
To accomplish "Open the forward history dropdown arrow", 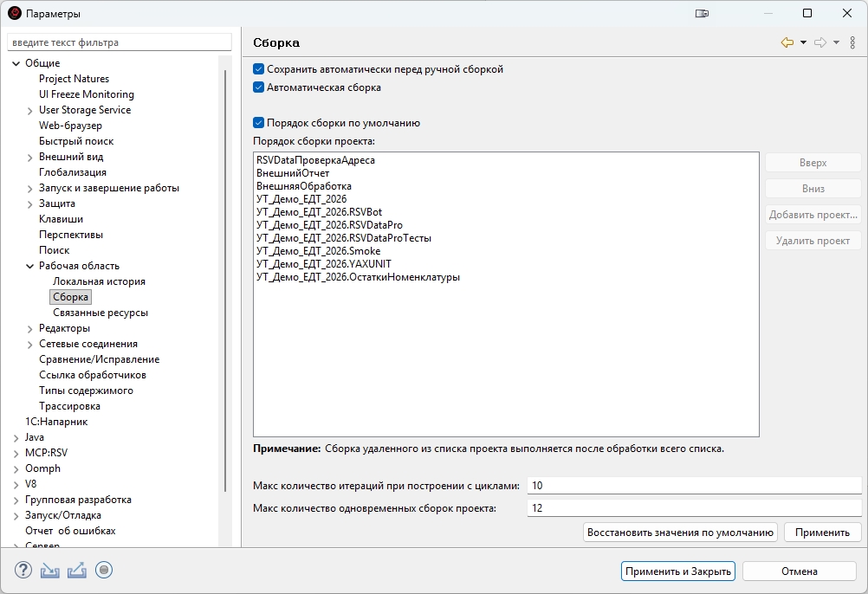I will click(837, 42).
